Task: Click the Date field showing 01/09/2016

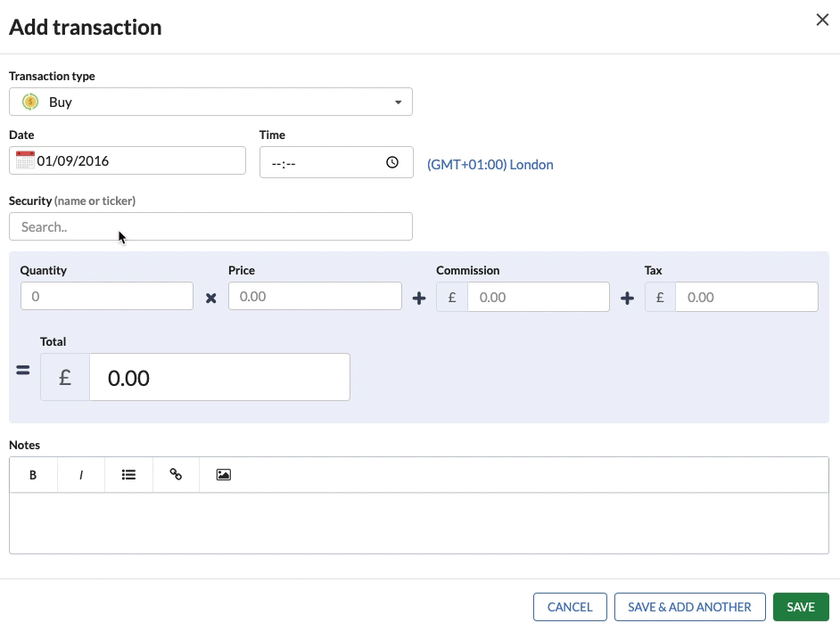Action: coord(128,160)
